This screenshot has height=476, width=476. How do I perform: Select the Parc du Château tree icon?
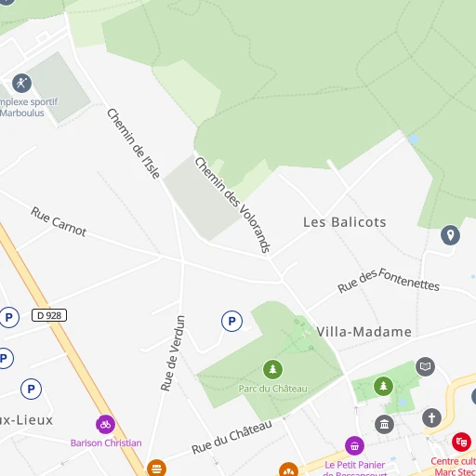(x=272, y=369)
